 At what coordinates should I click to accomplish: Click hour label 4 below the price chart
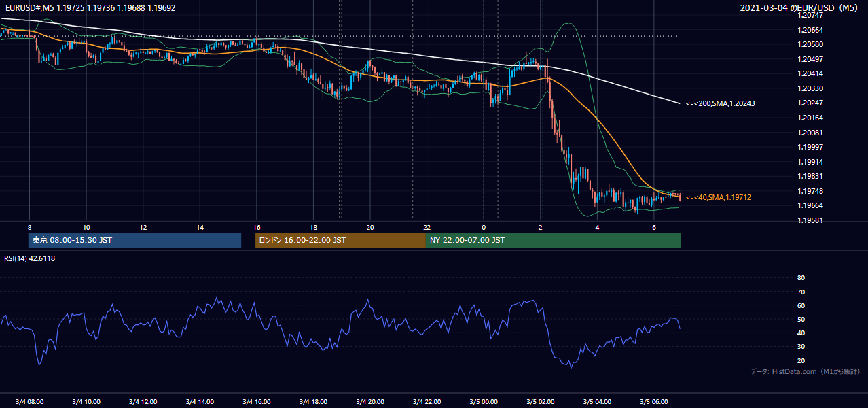tap(597, 227)
